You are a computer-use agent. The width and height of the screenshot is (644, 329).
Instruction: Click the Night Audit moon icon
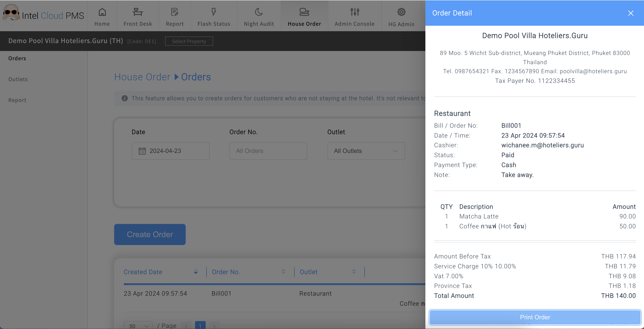point(259,12)
